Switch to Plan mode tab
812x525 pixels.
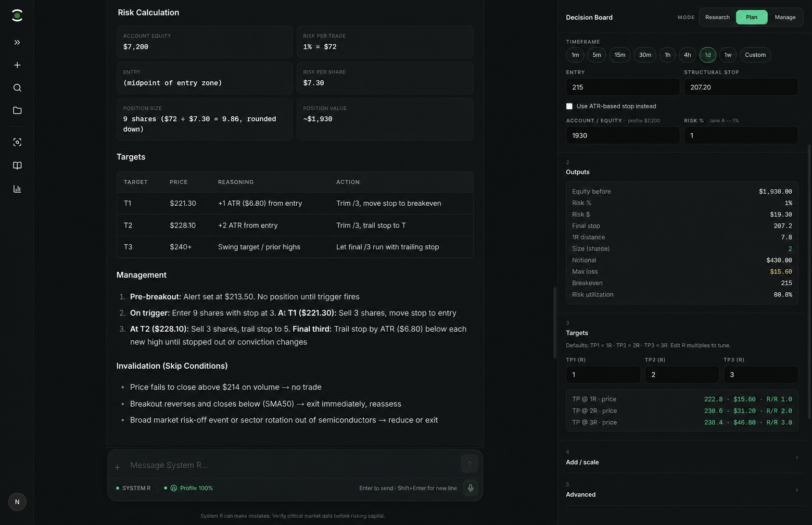tap(752, 17)
